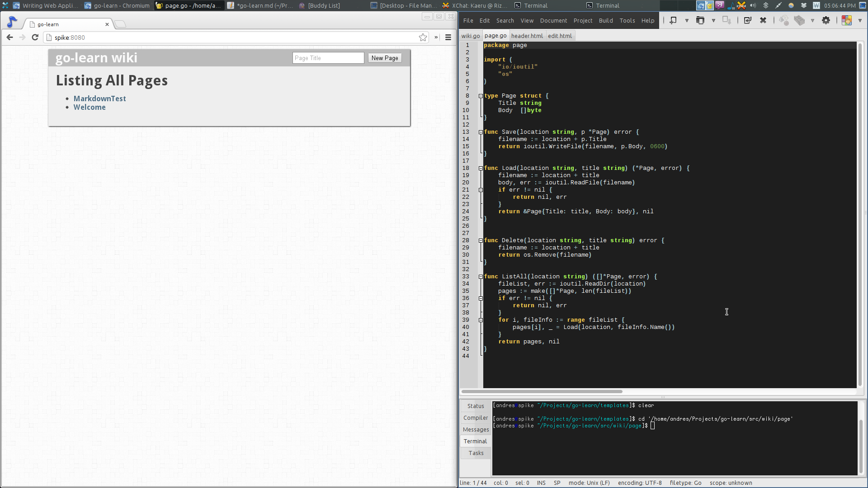Collapse the if block fold at line 21
This screenshot has width=868, height=488.
pos(481,190)
